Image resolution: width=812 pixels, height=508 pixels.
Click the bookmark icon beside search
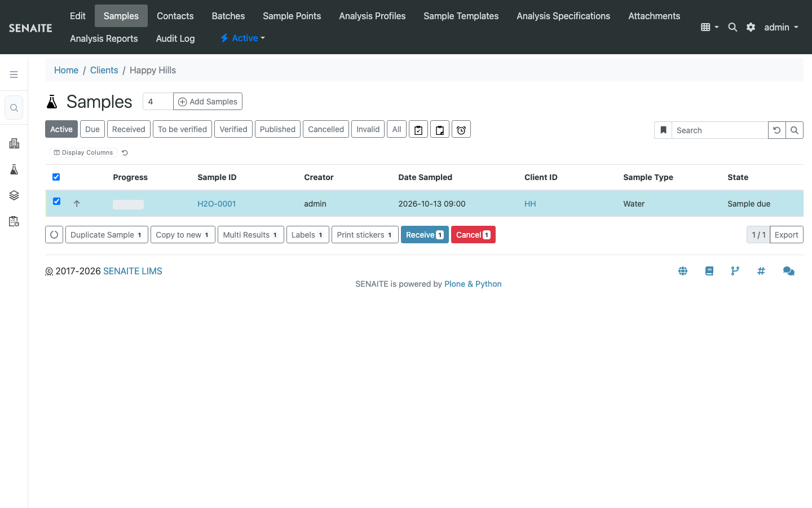click(663, 130)
